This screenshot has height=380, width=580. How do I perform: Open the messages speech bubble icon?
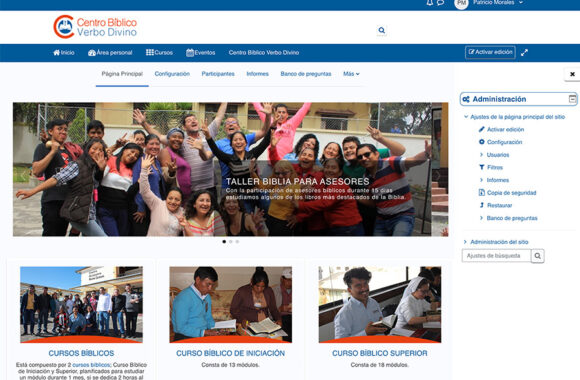440,3
